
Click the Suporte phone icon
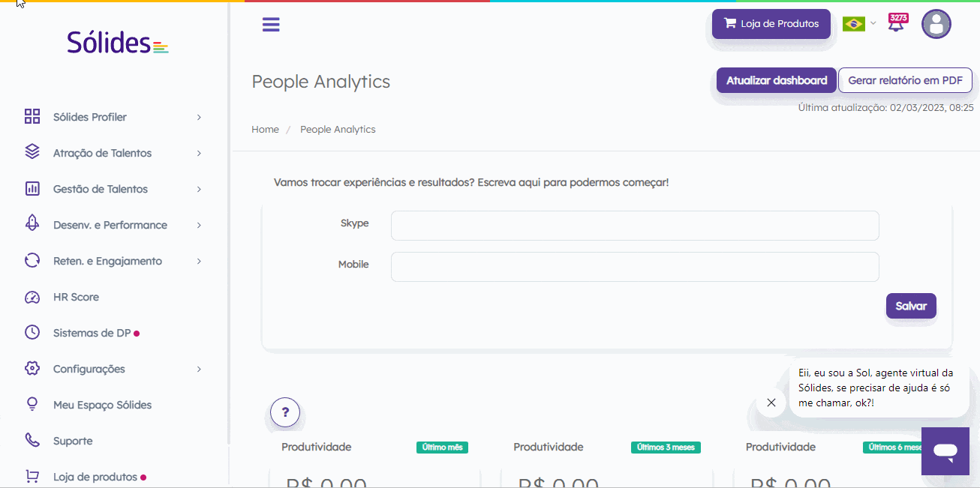[32, 440]
